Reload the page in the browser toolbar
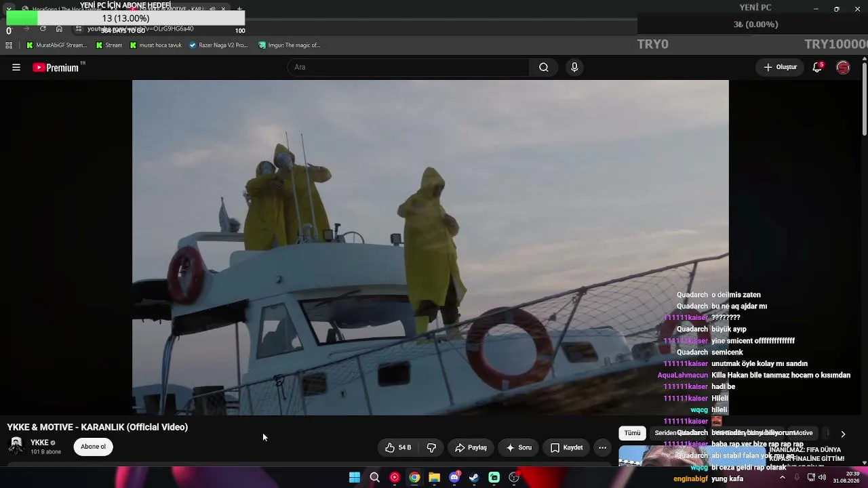Image resolution: width=868 pixels, height=488 pixels. click(43, 28)
